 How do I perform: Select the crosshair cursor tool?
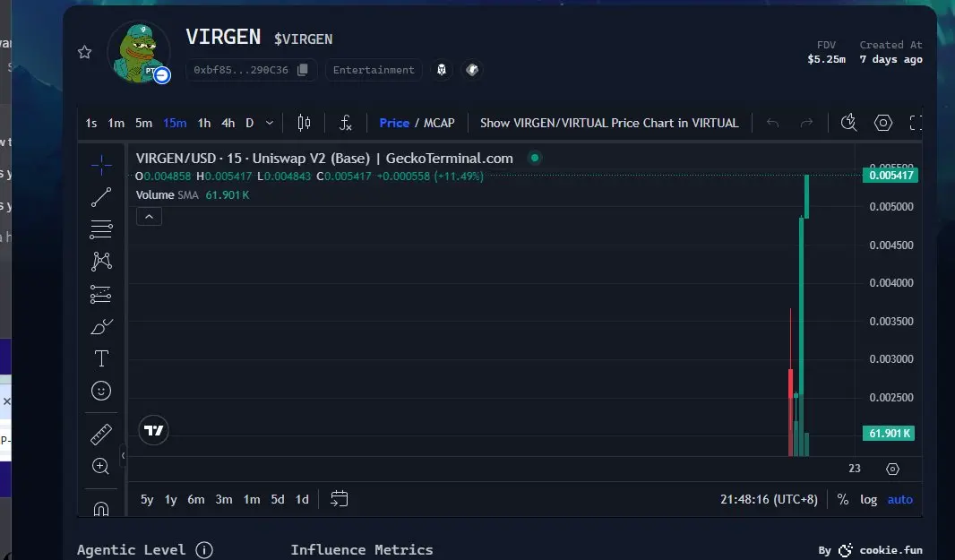pyautogui.click(x=101, y=165)
